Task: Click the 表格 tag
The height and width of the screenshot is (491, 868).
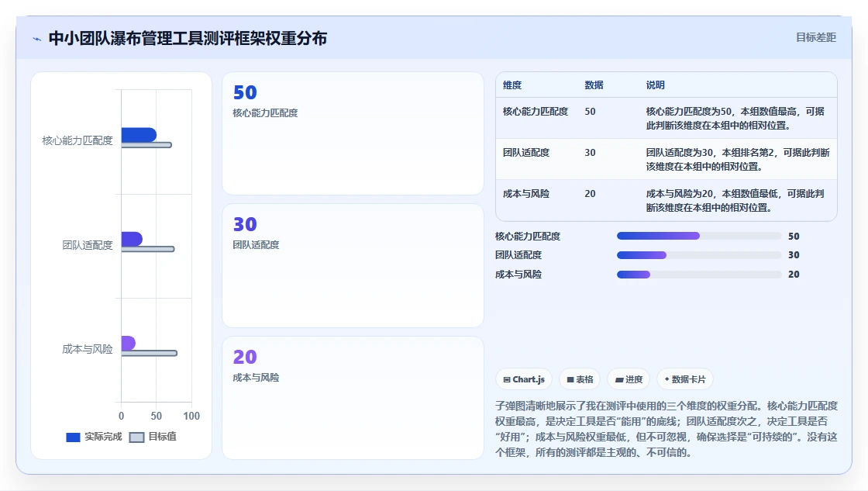Action: click(x=580, y=379)
